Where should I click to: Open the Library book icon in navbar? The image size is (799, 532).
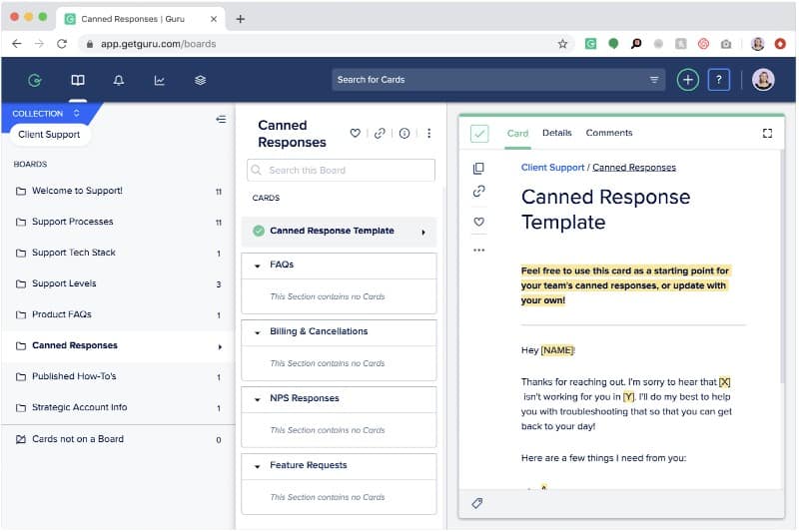click(x=78, y=80)
